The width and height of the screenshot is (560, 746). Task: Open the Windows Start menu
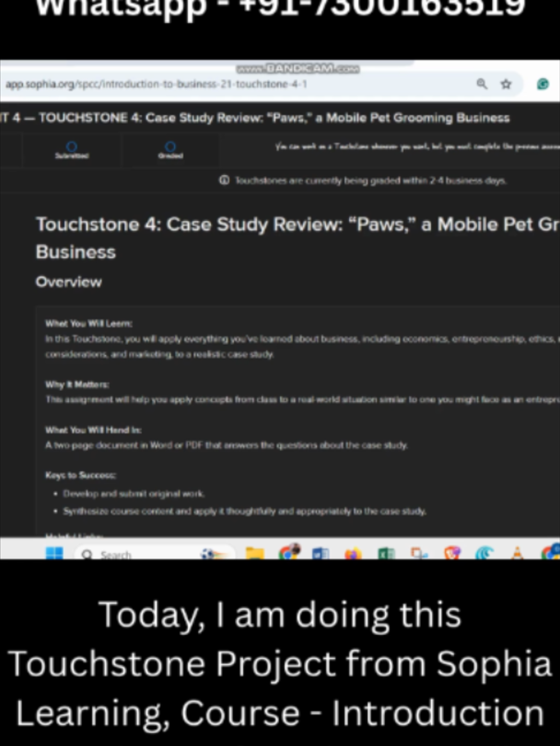point(55,553)
